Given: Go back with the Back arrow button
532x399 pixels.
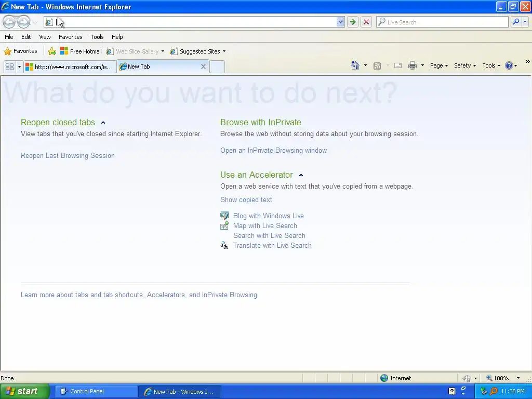Looking at the screenshot, I should [9, 22].
